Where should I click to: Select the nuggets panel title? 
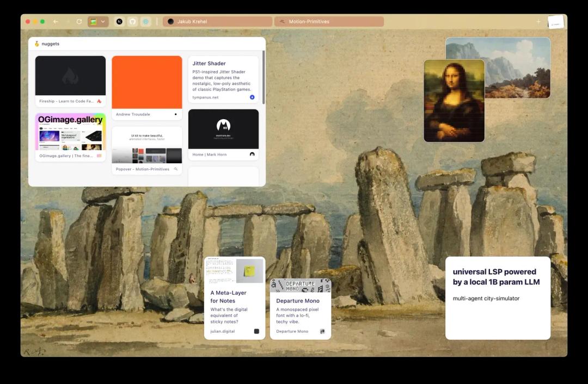[x=50, y=44]
